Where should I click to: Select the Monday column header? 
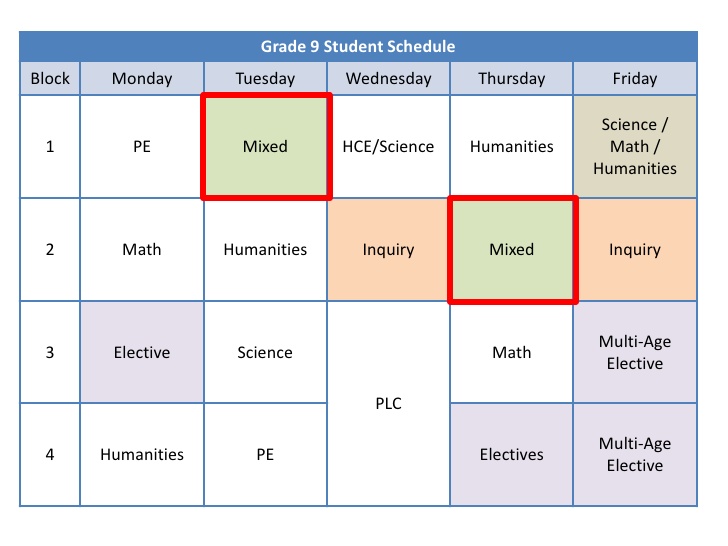(142, 78)
